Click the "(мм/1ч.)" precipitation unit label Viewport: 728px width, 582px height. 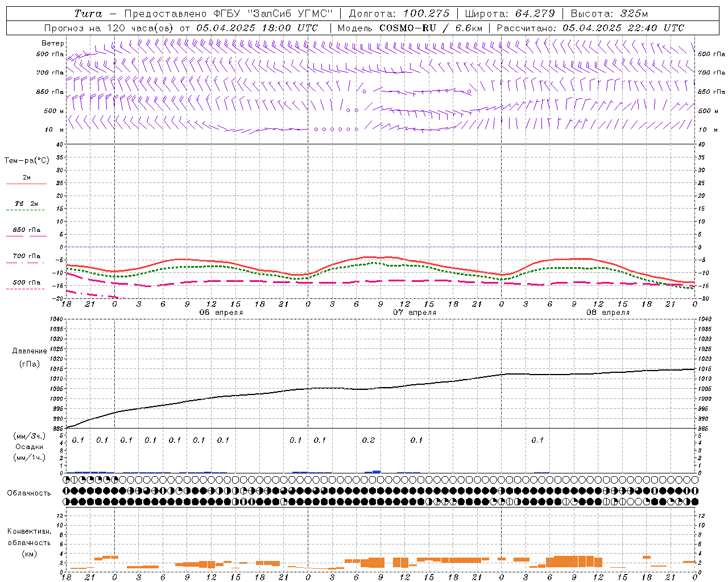(30, 458)
